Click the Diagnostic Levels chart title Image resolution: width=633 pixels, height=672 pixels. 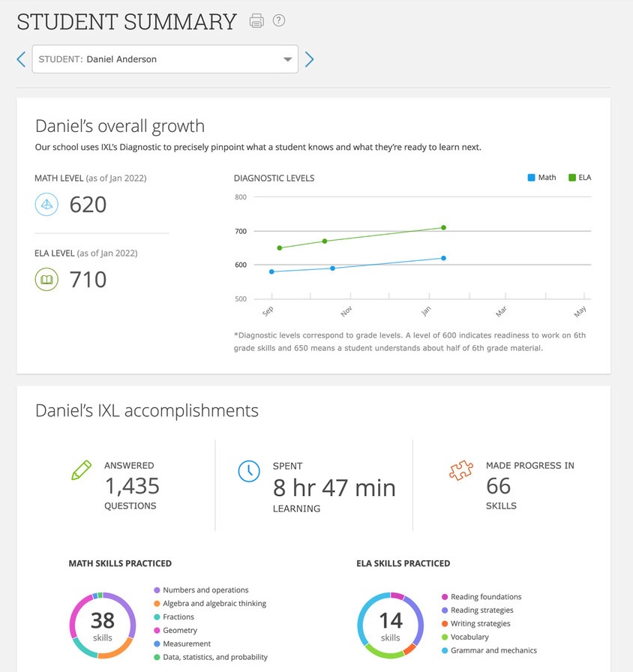(274, 178)
